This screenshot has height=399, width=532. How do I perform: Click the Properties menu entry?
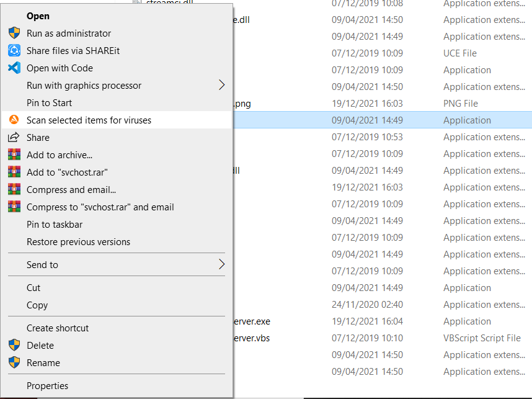click(x=47, y=386)
